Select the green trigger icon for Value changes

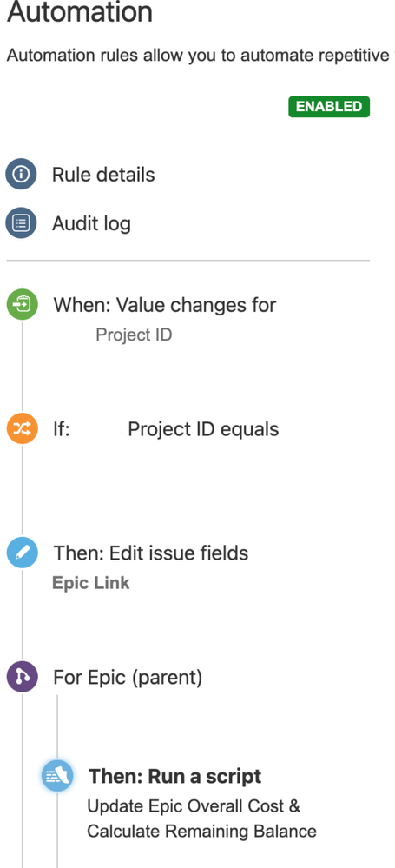tap(22, 305)
